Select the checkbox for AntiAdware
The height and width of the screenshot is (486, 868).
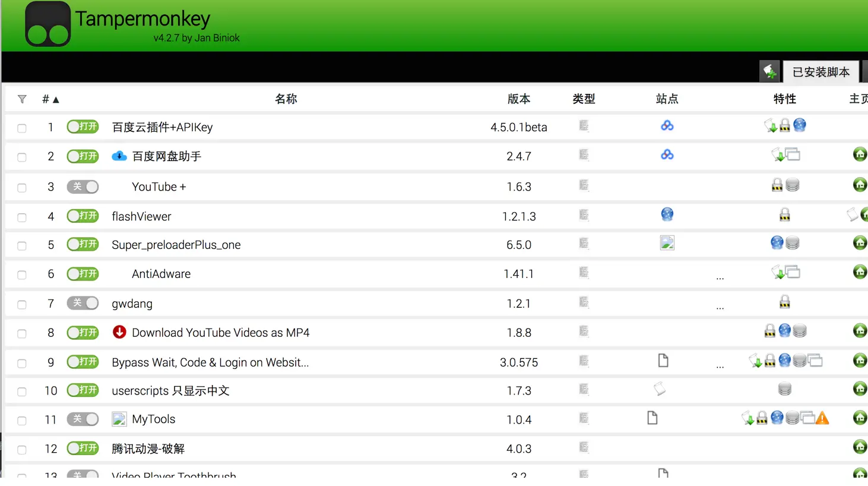(22, 275)
